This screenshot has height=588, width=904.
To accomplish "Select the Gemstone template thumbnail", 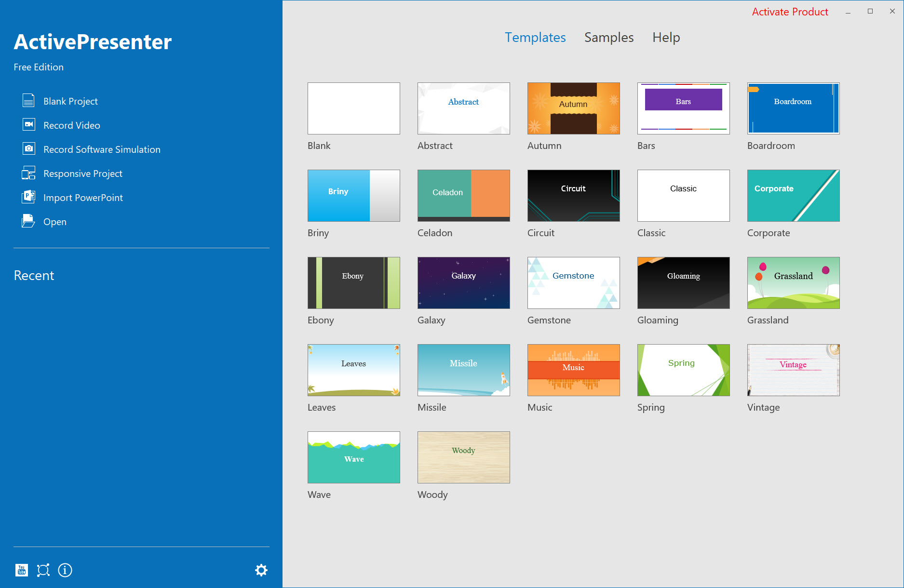I will click(574, 283).
